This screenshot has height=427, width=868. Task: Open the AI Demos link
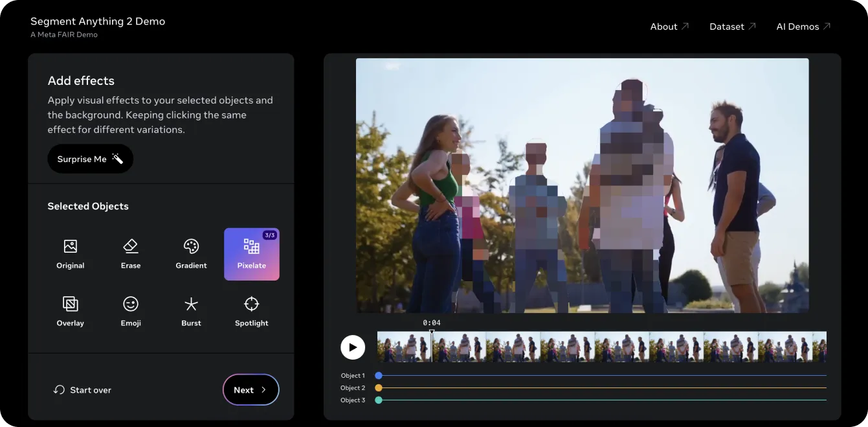(x=803, y=27)
